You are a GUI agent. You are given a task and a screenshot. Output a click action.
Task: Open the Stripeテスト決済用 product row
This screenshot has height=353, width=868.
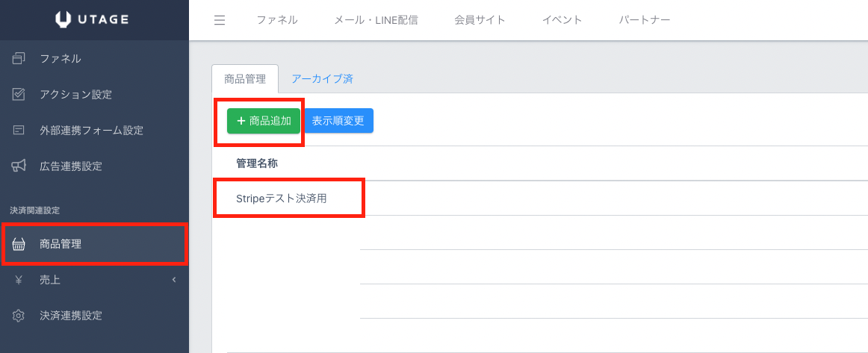pos(282,199)
